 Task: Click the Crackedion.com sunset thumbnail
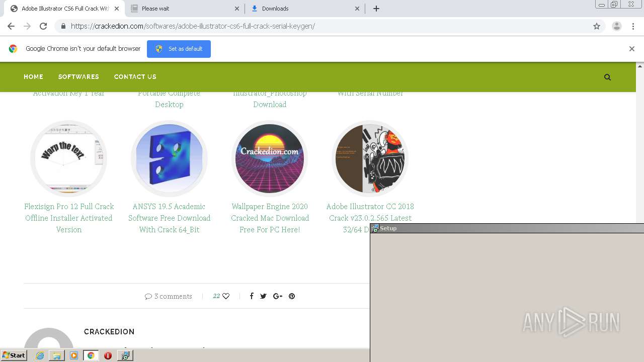270,158
